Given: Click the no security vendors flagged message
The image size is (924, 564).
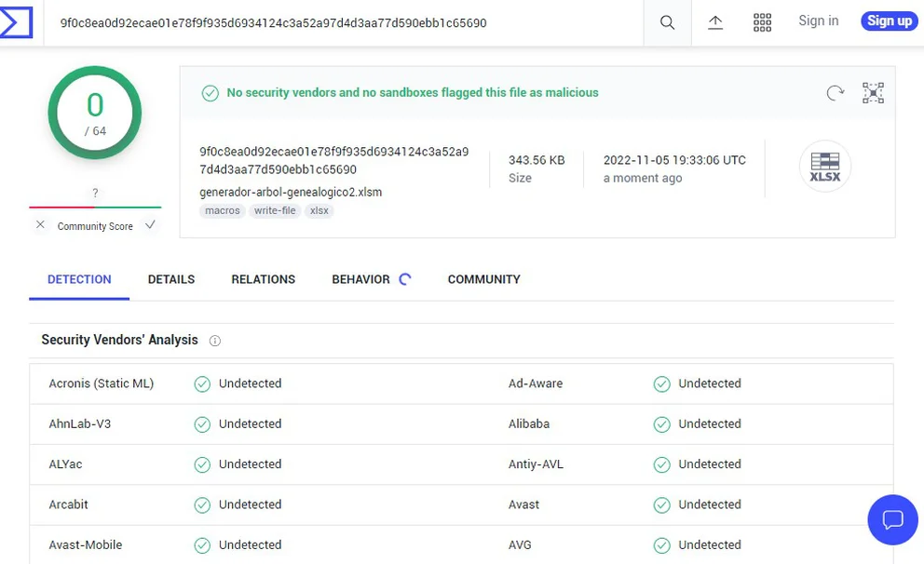Looking at the screenshot, I should pos(413,92).
